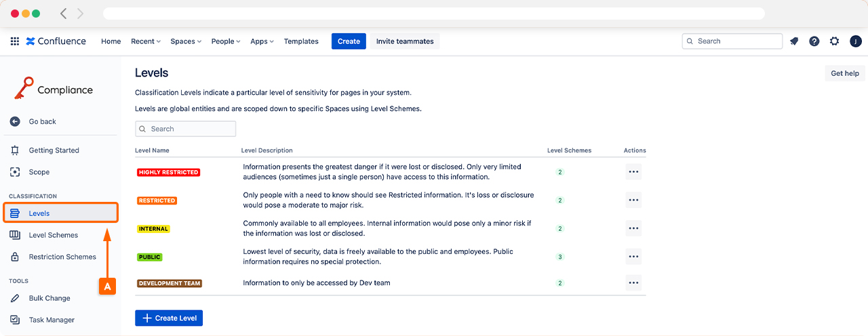Click the notifications icon in top bar
This screenshot has height=336, width=868.
pos(794,41)
